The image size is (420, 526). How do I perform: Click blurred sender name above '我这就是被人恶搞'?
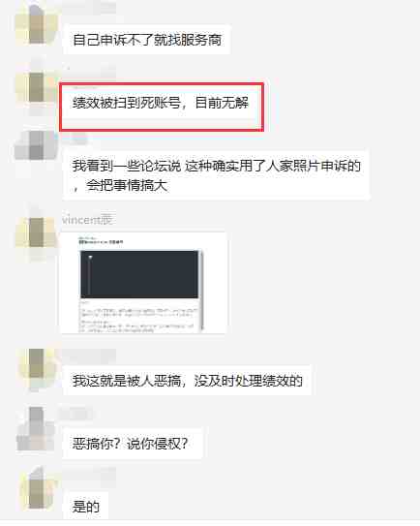click(88, 355)
